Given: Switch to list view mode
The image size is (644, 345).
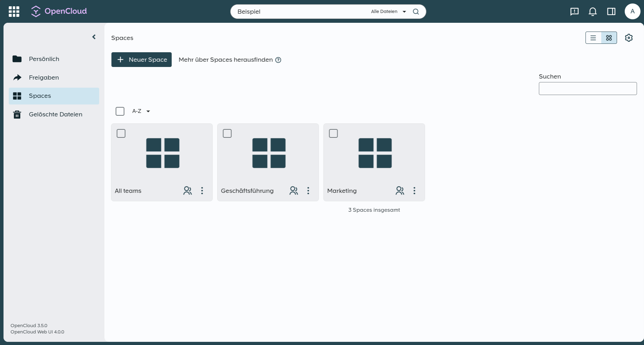Looking at the screenshot, I should click(593, 38).
